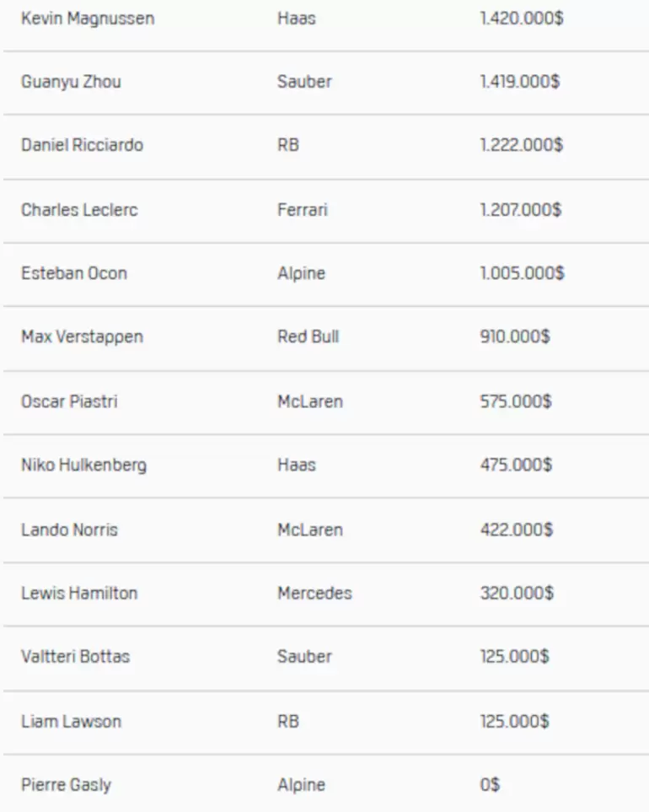Click Daniel Ricciardo in the table
The height and width of the screenshot is (812, 649).
(x=82, y=145)
